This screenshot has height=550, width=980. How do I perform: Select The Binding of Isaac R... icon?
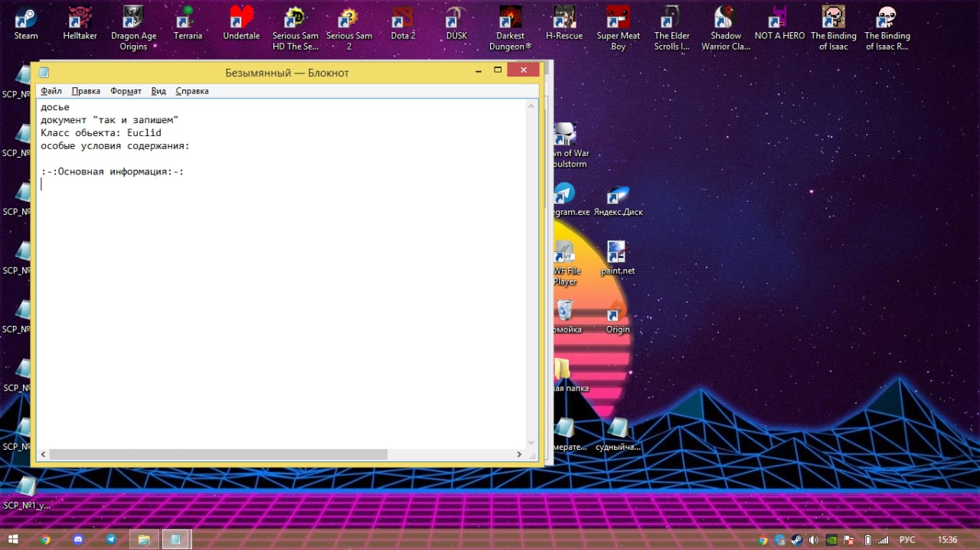tap(887, 28)
